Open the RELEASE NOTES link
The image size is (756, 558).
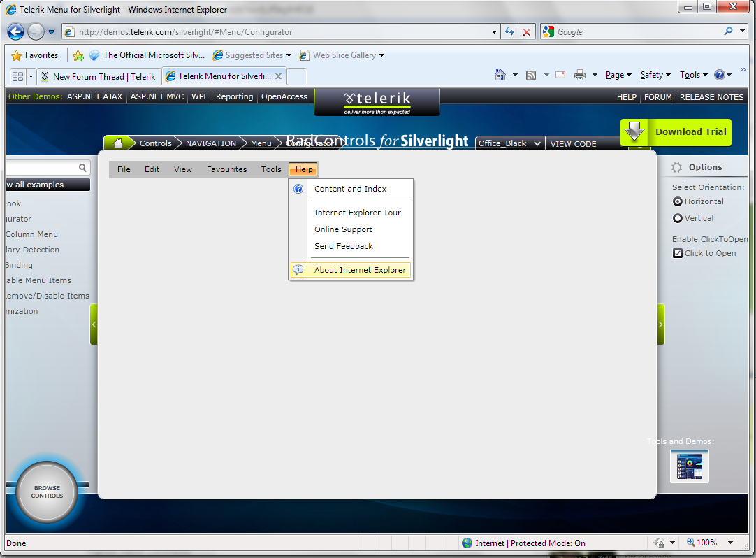(712, 97)
